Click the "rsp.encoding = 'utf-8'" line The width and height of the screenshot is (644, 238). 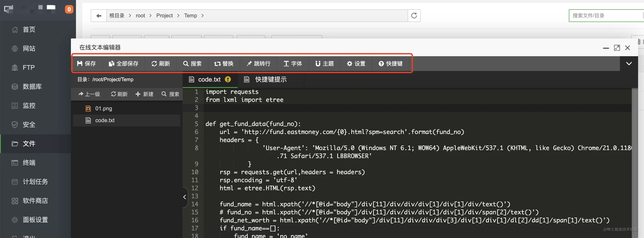tap(258, 180)
